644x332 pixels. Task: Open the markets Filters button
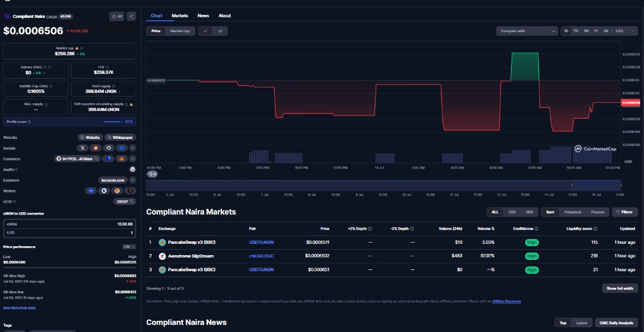625,212
